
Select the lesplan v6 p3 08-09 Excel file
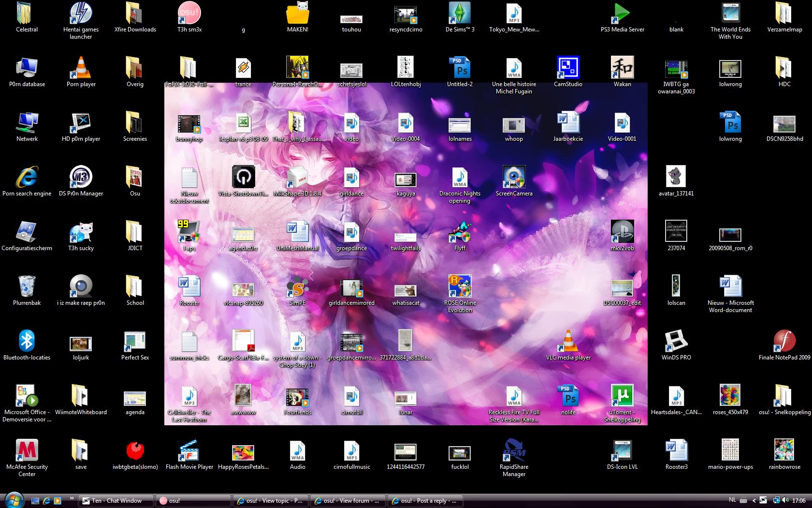[x=244, y=127]
